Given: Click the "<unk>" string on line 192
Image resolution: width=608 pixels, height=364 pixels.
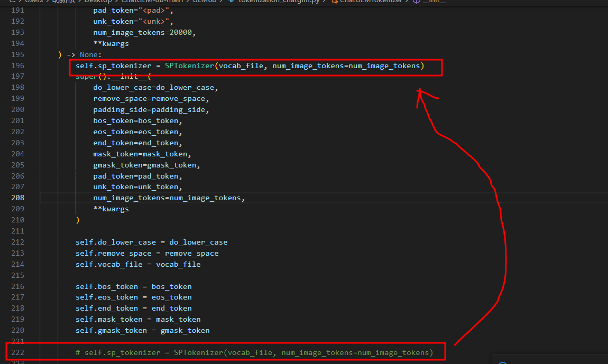Looking at the screenshot, I should coord(153,21).
